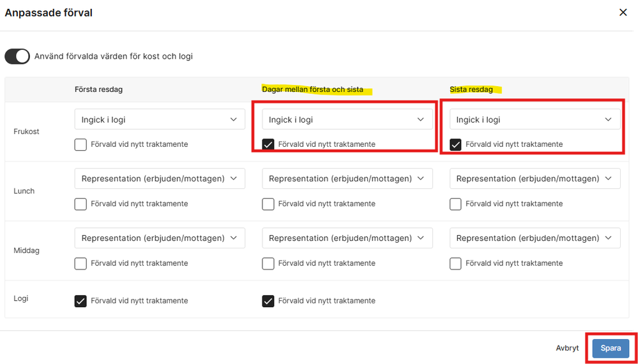Open Middag dropdown for Sista resdag
The image size is (638, 364).
point(535,238)
